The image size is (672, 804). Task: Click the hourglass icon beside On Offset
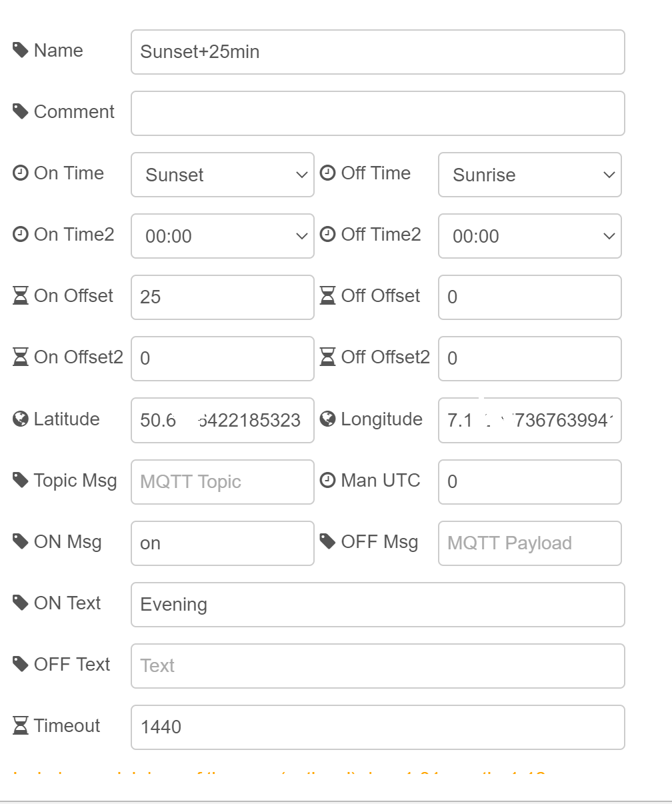(19, 295)
